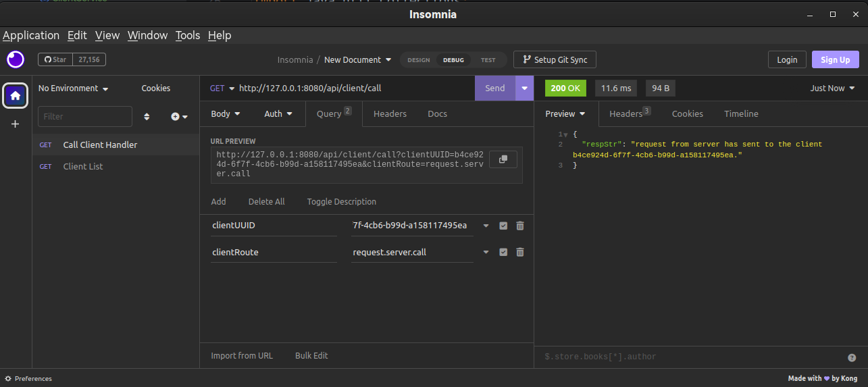Open the home dashboard icon
The width and height of the screenshot is (868, 387).
pyautogui.click(x=16, y=96)
